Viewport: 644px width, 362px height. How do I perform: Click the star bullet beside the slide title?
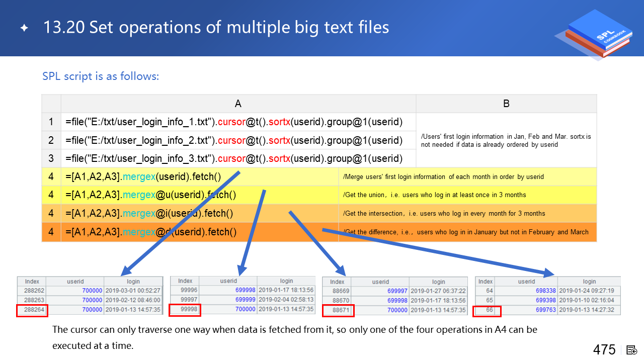[24, 28]
